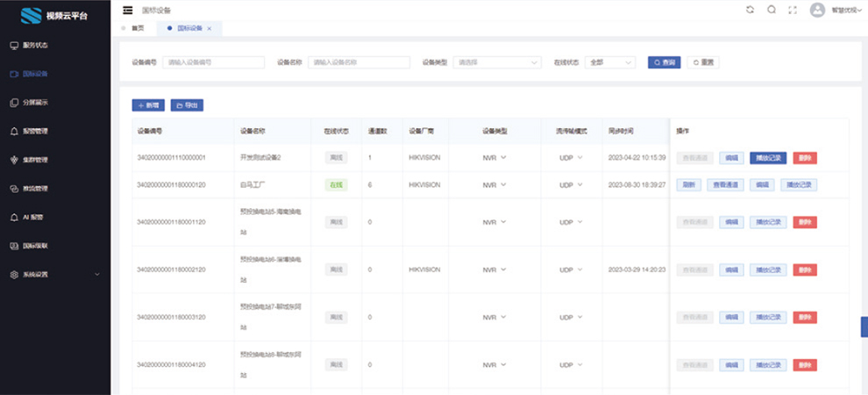The height and width of the screenshot is (395, 868).
Task: Open AI 报警 in the sidebar
Action: (35, 217)
